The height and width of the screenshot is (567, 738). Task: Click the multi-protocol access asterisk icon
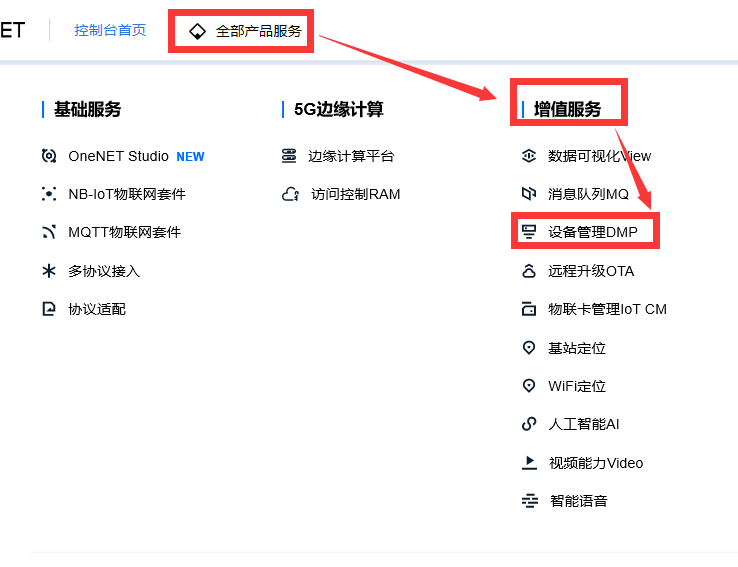[x=49, y=271]
